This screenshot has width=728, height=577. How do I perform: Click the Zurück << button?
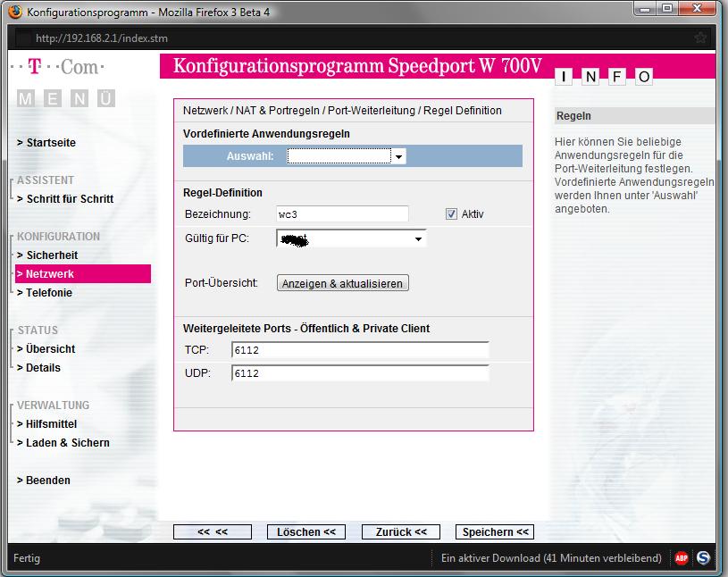(x=401, y=532)
